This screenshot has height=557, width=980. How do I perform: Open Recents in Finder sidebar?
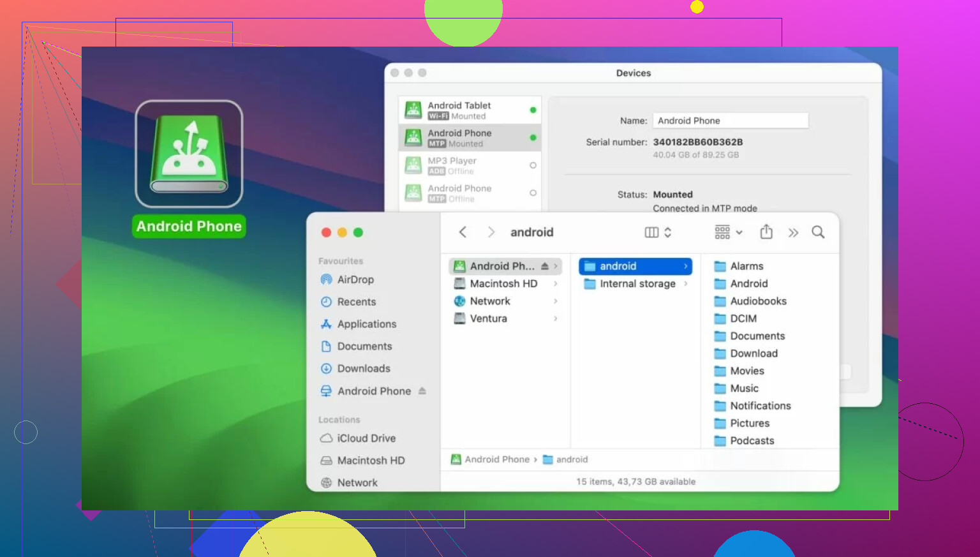coord(348,302)
